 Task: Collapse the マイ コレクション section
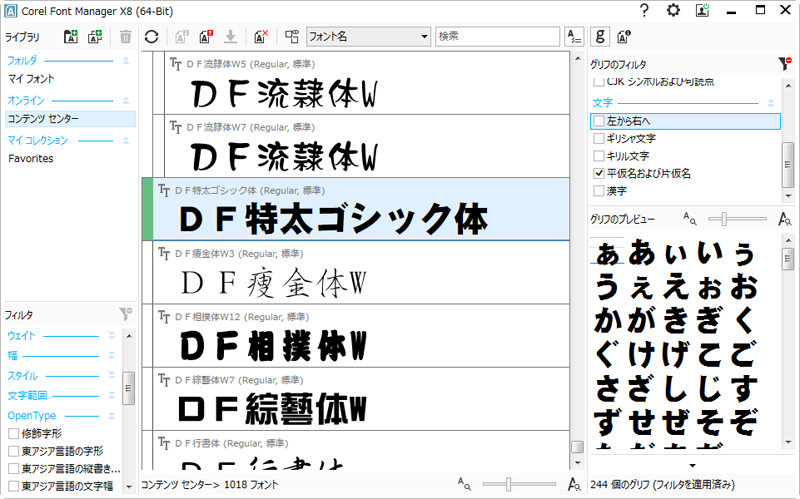point(126,140)
